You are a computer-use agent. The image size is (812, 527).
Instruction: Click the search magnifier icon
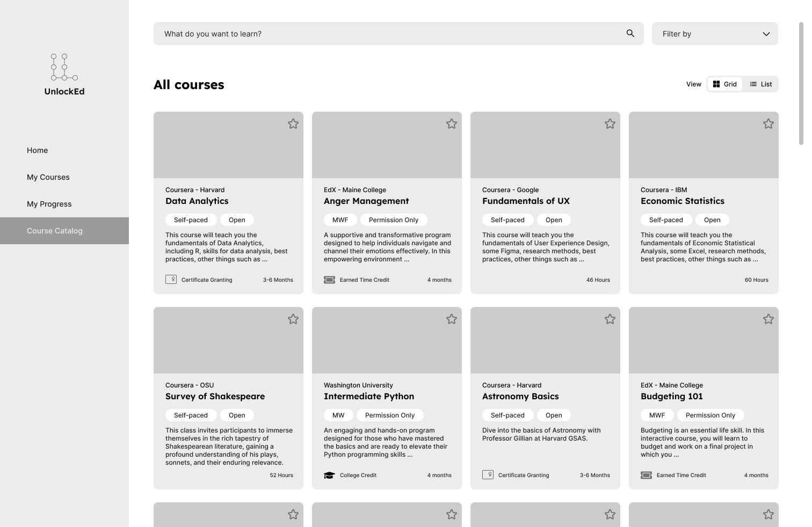(x=630, y=33)
